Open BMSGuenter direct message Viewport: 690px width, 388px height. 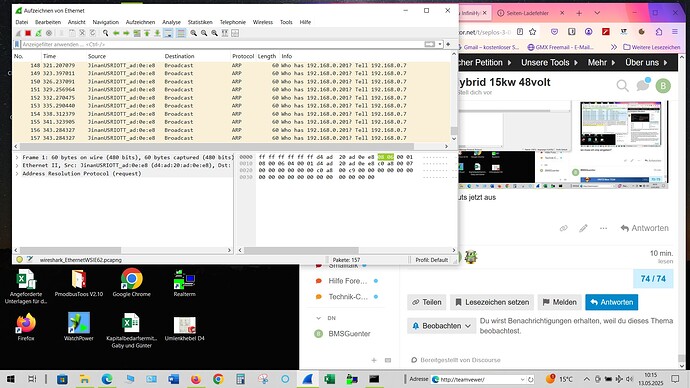349,334
